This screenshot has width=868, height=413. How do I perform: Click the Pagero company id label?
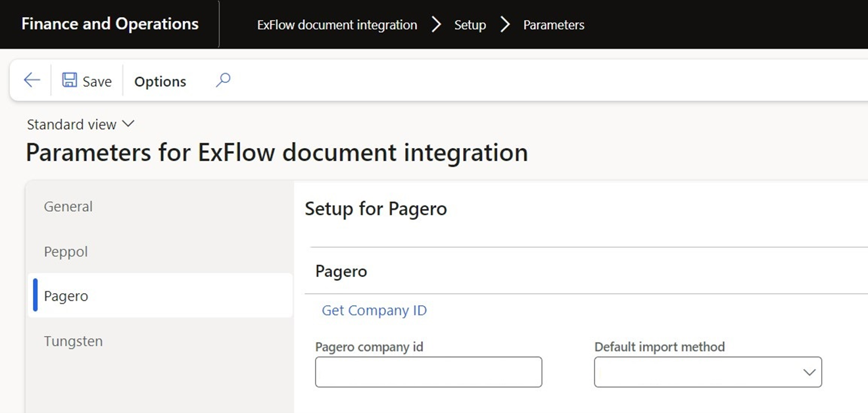370,347
